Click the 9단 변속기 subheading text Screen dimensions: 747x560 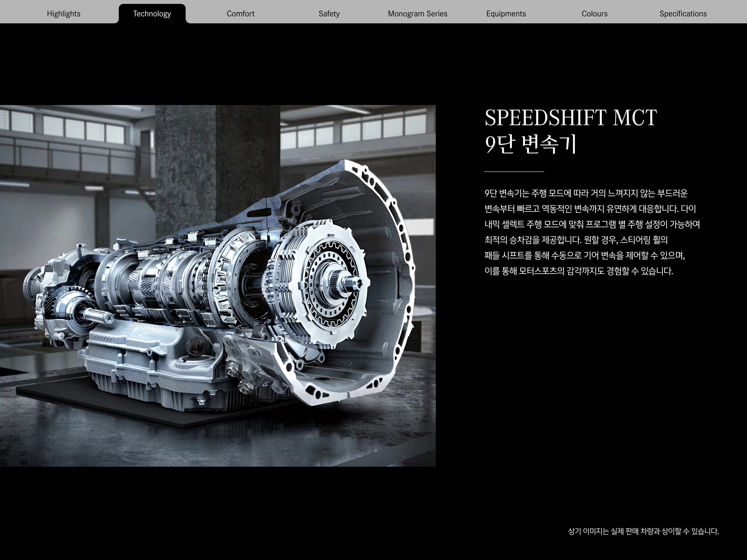pyautogui.click(x=530, y=144)
